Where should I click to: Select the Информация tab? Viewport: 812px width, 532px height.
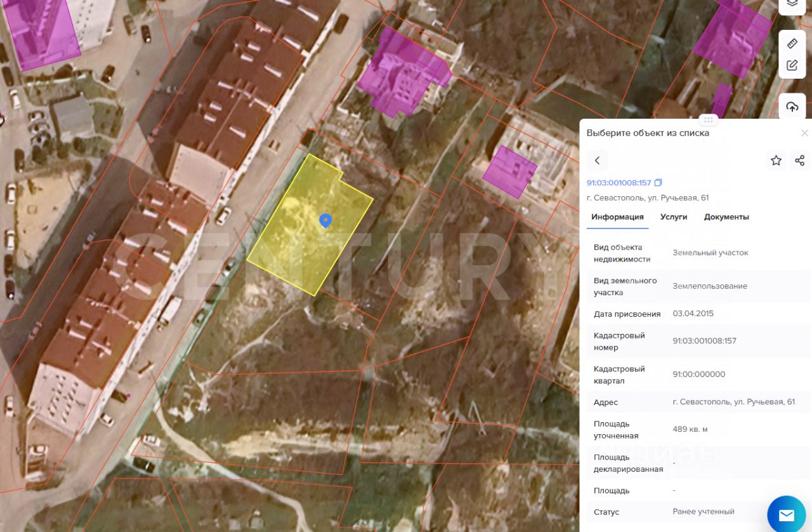(x=617, y=217)
